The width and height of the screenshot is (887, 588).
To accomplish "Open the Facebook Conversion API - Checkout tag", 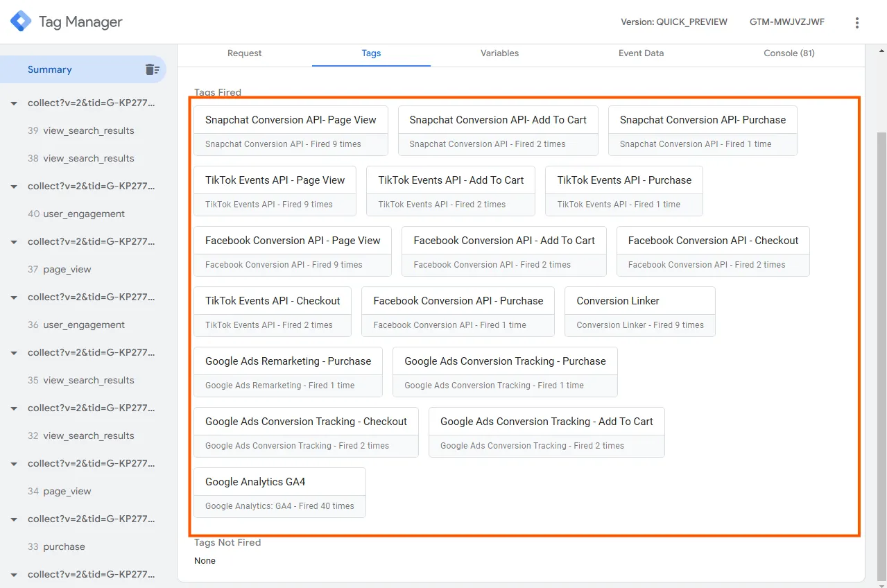I will point(713,251).
